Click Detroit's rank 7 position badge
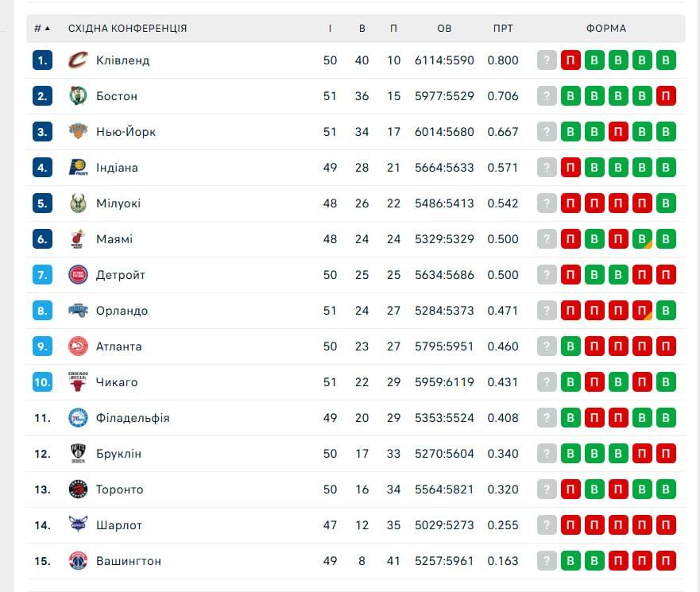The image size is (700, 592). 42,275
